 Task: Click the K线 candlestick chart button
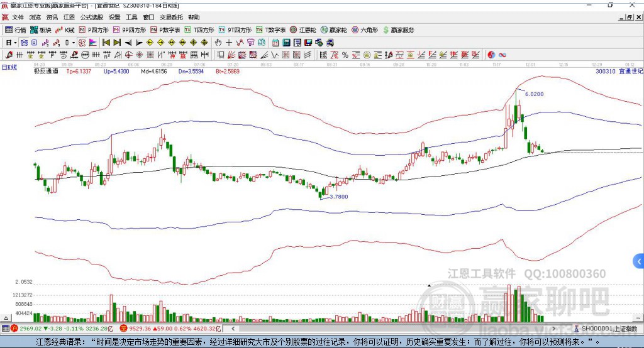(65, 30)
